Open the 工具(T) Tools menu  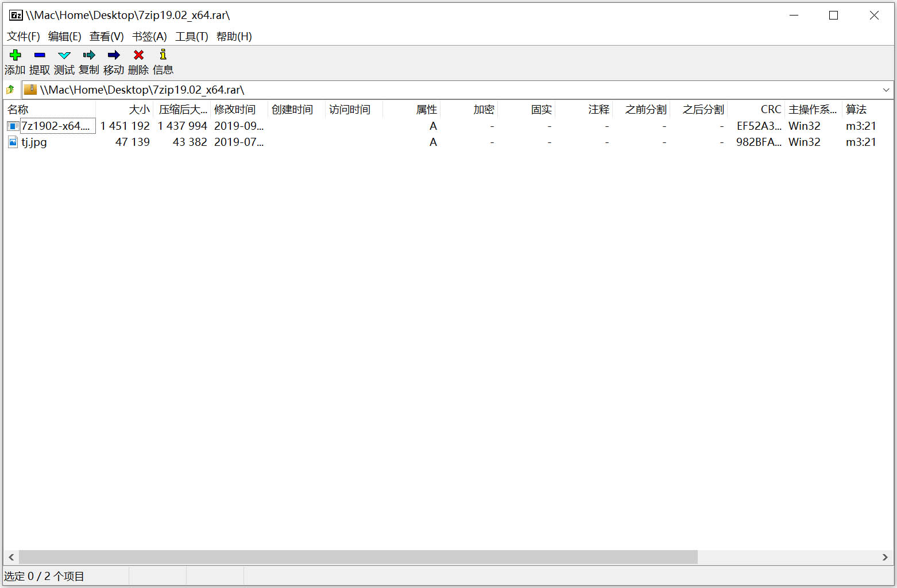[x=192, y=37]
